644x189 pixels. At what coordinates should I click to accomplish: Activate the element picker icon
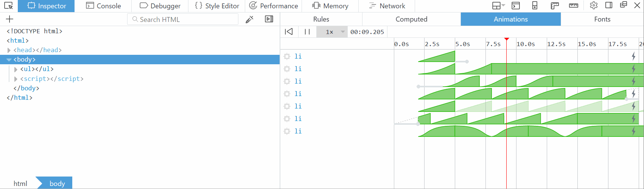[8, 6]
